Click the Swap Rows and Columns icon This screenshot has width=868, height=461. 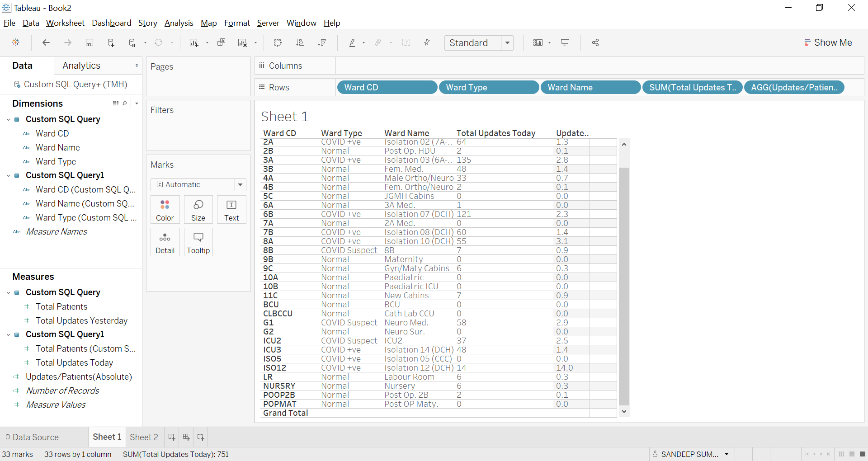(x=278, y=42)
